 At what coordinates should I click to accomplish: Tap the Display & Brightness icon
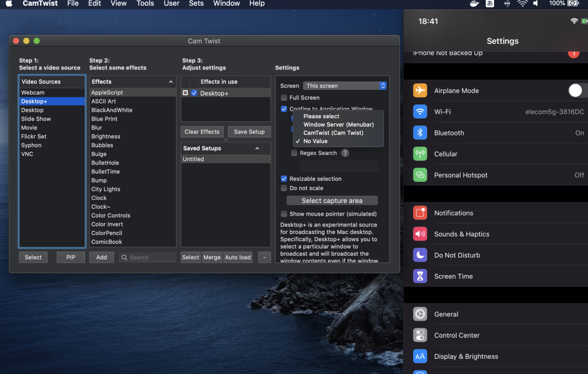click(x=420, y=356)
